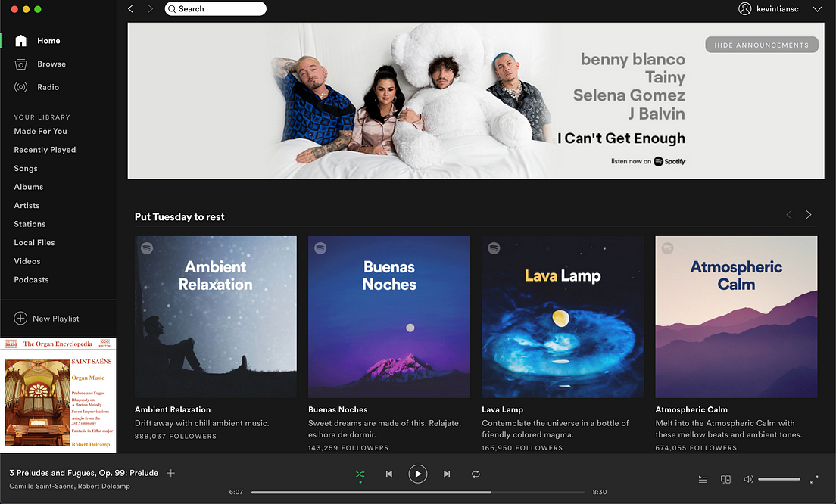Viewport: 836px width, 504px height.
Task: Open the Lava Lamp playlist cover
Action: click(x=563, y=316)
